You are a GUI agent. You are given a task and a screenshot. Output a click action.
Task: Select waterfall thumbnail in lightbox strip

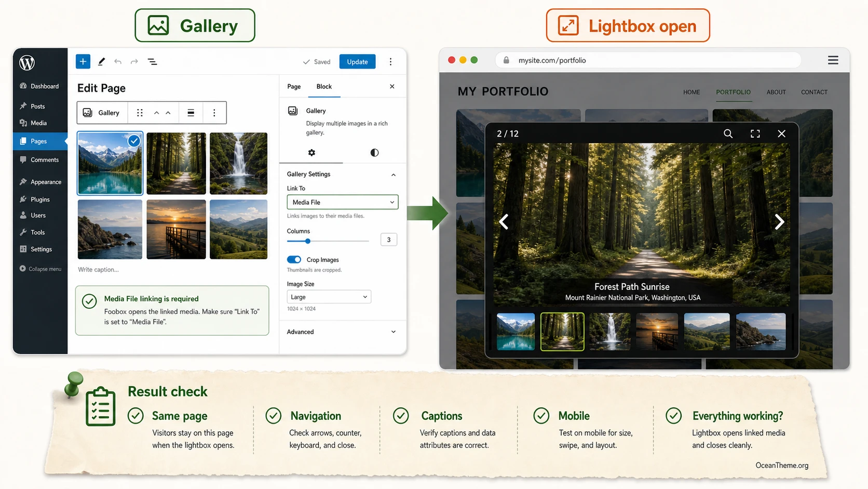click(610, 332)
